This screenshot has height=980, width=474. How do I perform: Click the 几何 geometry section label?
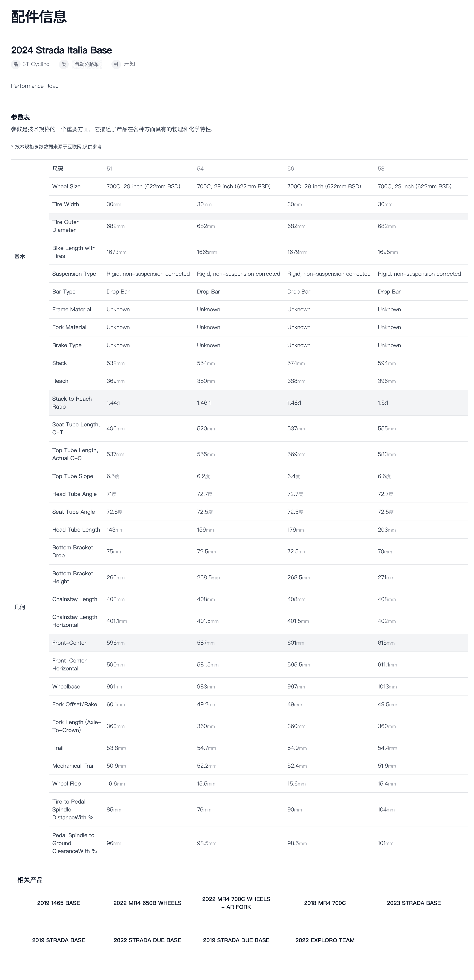coord(20,607)
